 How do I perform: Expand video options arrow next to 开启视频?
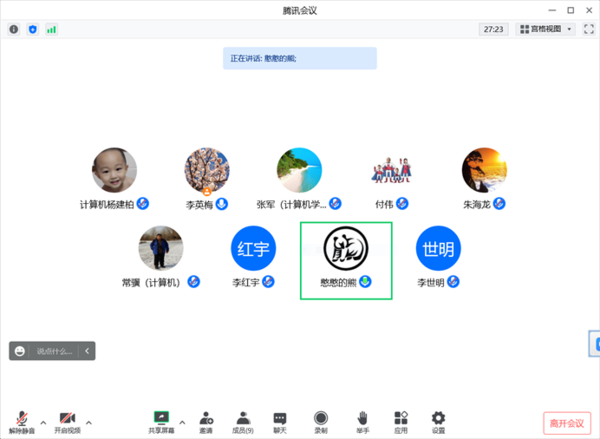(x=89, y=423)
